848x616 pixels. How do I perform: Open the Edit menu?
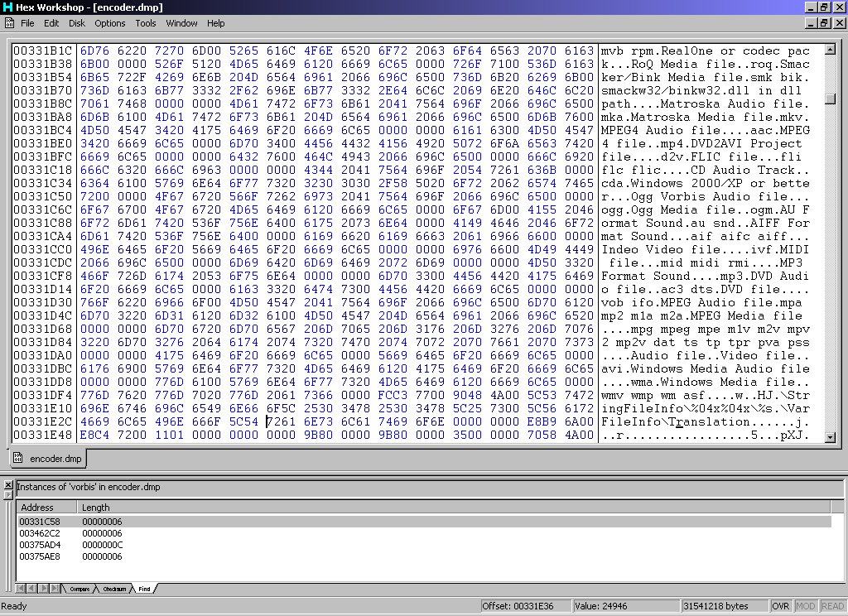coord(51,23)
